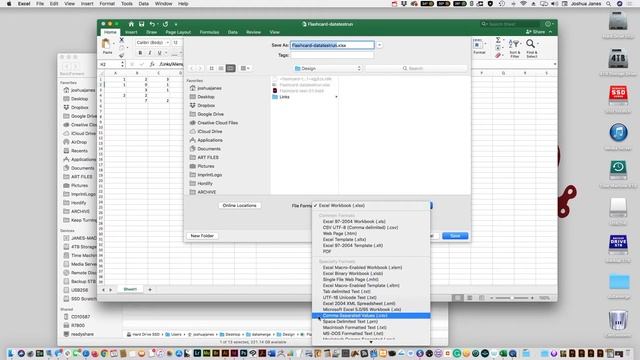The image size is (640, 360).
Task: Open the group-by view options dropdown
Action: click(245, 68)
